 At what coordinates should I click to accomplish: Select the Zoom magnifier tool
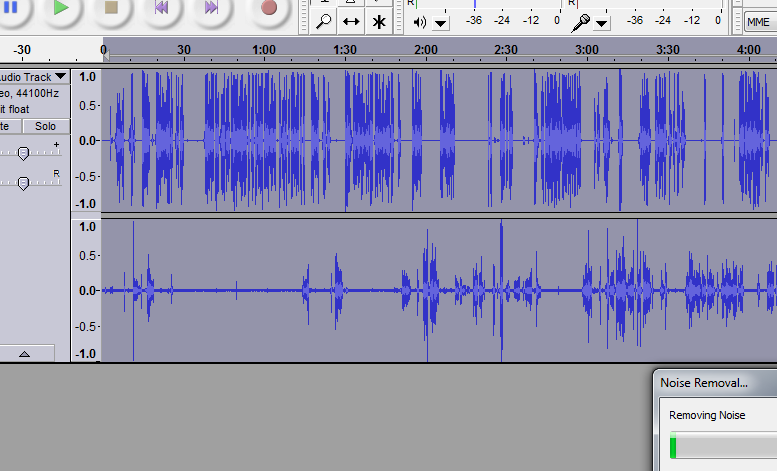click(323, 22)
